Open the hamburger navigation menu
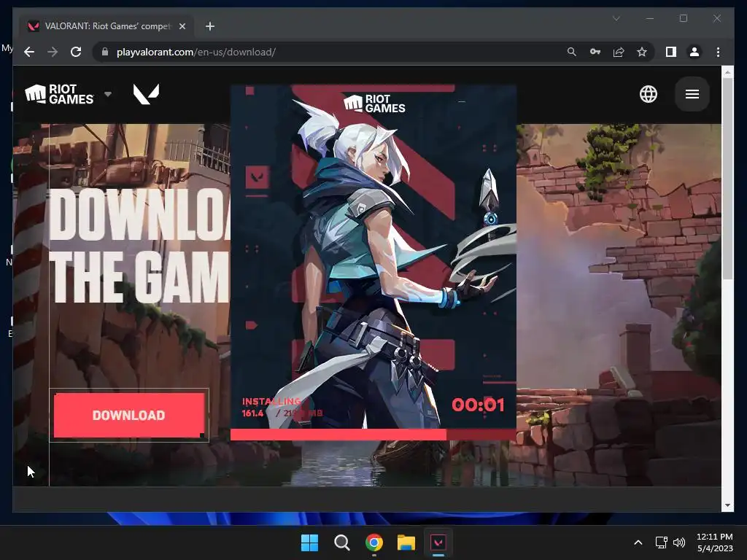This screenshot has height=560, width=747. [692, 94]
